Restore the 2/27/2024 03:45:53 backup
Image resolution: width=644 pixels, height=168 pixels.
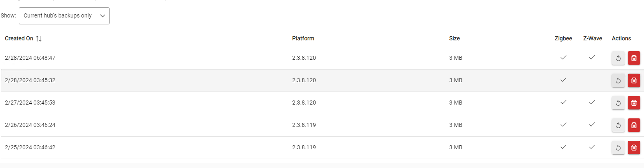point(618,103)
